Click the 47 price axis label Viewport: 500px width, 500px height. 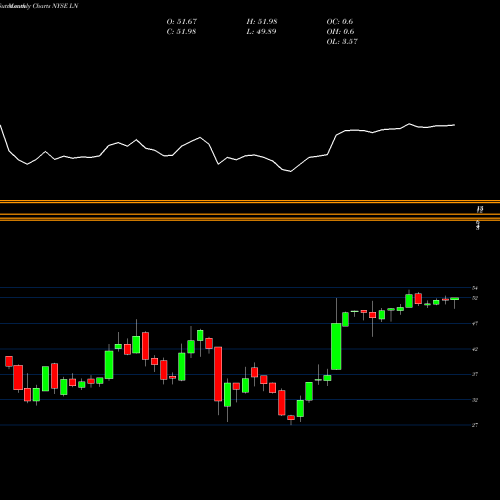tap(475, 323)
